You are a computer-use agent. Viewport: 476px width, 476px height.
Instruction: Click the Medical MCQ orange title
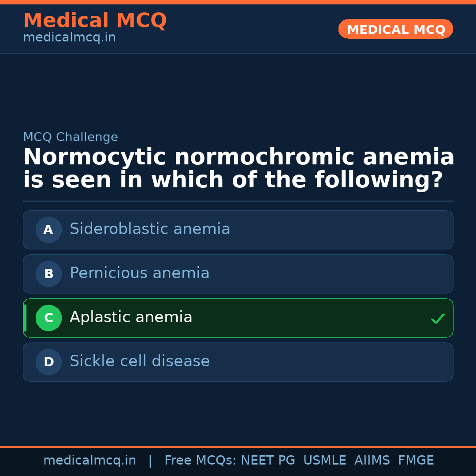coord(95,21)
